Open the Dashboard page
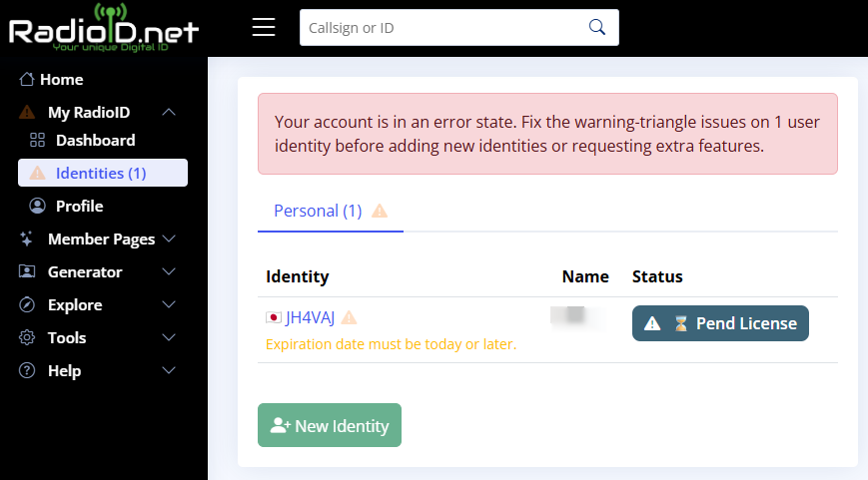 tap(95, 141)
